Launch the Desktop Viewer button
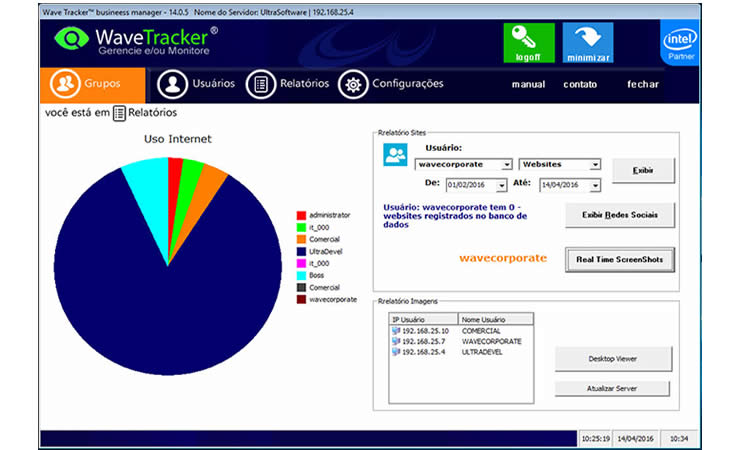Viewport: 750px width, 450px height. coord(613,358)
